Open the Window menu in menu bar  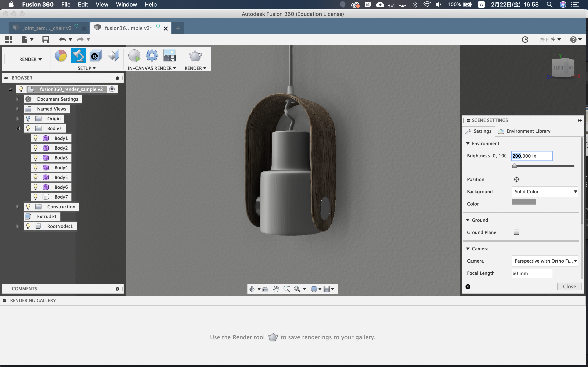(x=126, y=5)
